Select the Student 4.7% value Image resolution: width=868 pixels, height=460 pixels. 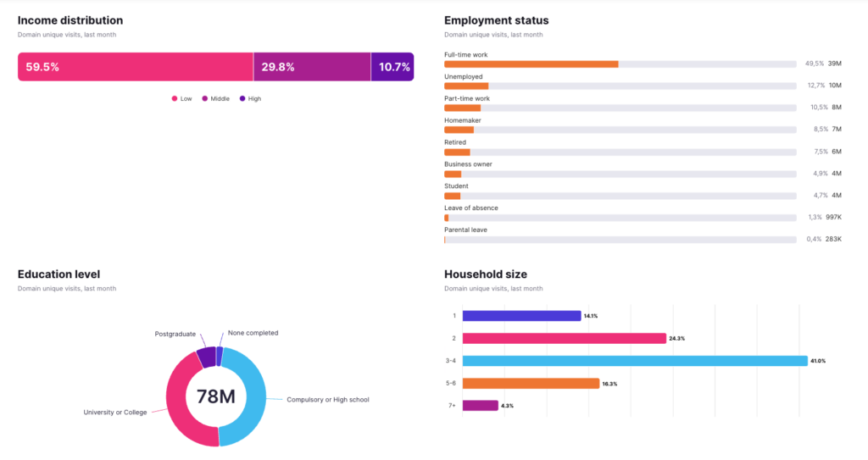point(814,196)
